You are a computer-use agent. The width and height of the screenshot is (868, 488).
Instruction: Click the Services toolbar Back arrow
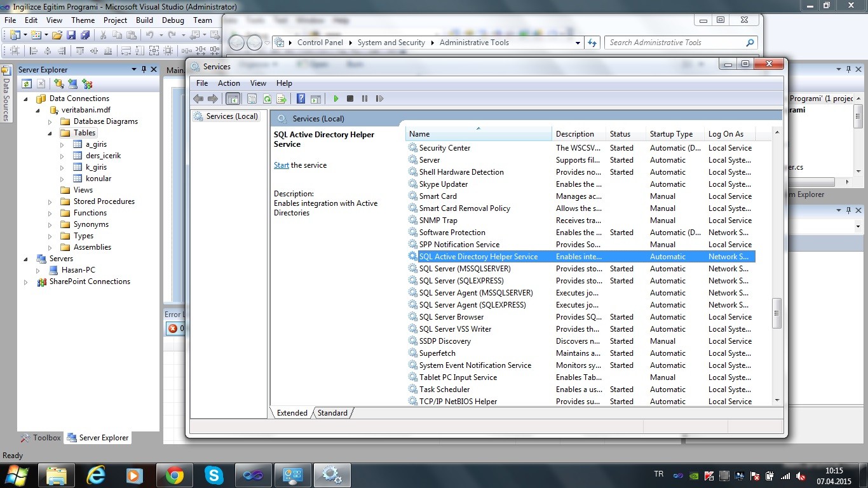(198, 98)
